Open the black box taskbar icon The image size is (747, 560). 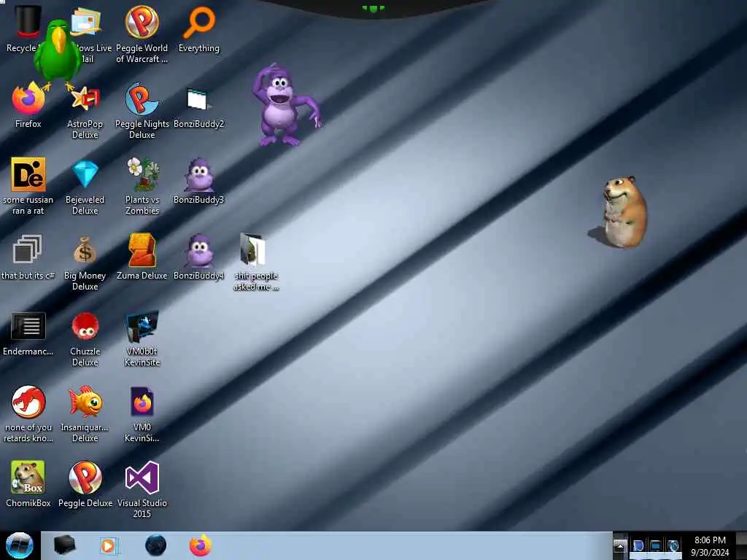point(64,545)
